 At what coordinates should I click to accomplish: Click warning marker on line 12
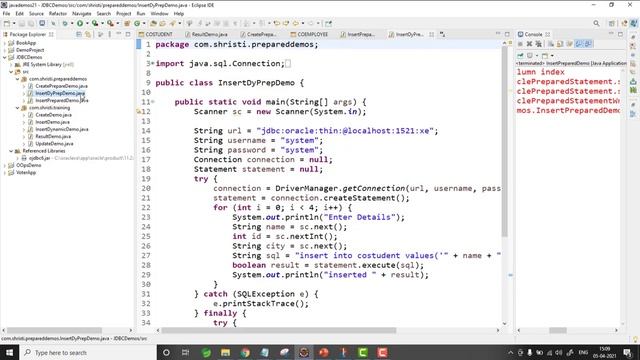point(138,111)
